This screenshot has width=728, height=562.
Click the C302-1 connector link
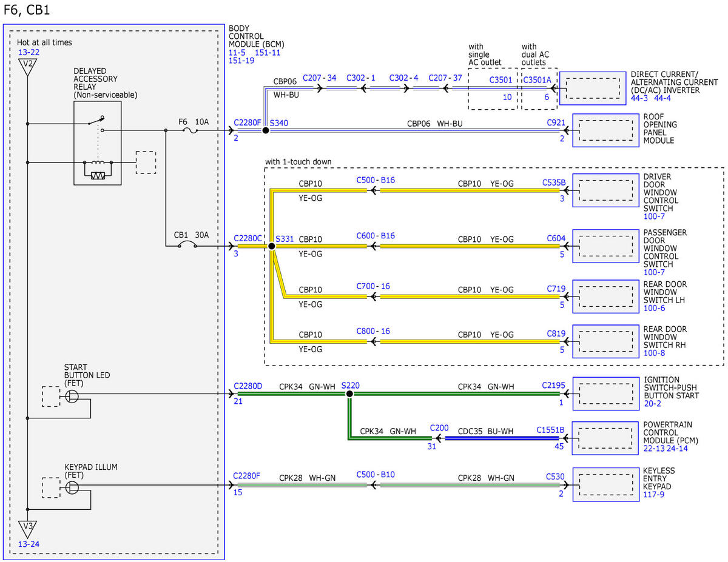coord(361,78)
